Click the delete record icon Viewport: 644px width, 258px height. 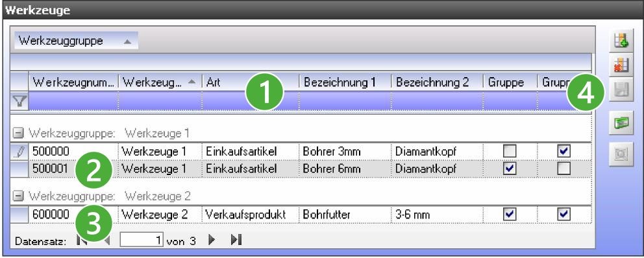(x=621, y=65)
